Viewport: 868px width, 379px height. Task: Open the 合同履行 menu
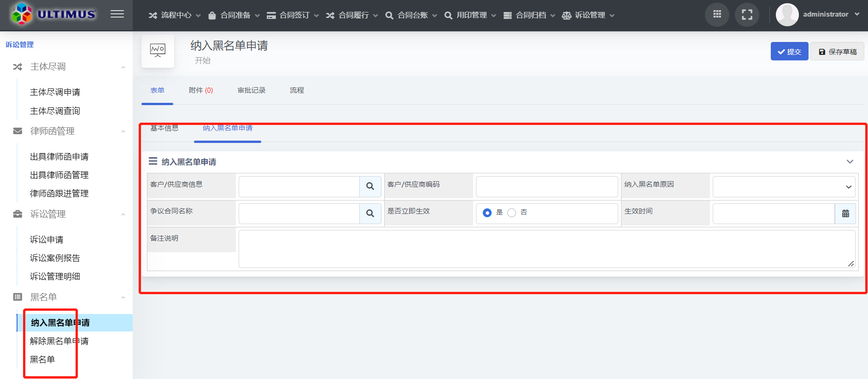352,15
